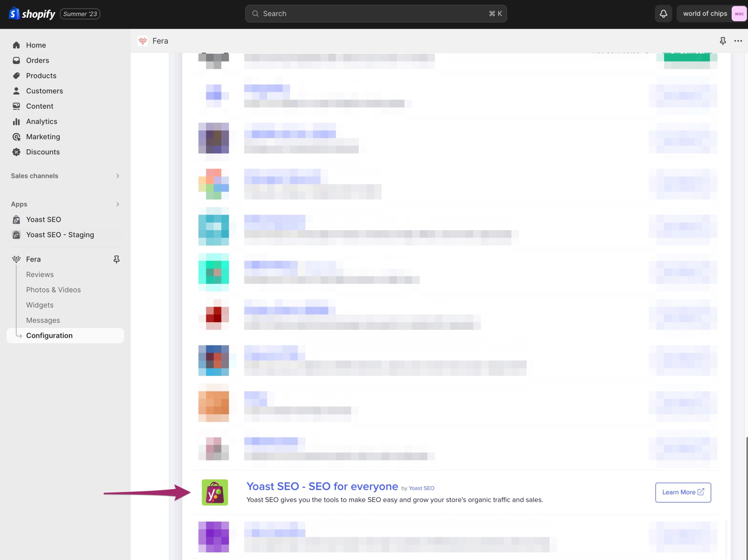Image resolution: width=748 pixels, height=560 pixels.
Task: Click the pin icon beside Fera in sidebar
Action: pos(116,259)
